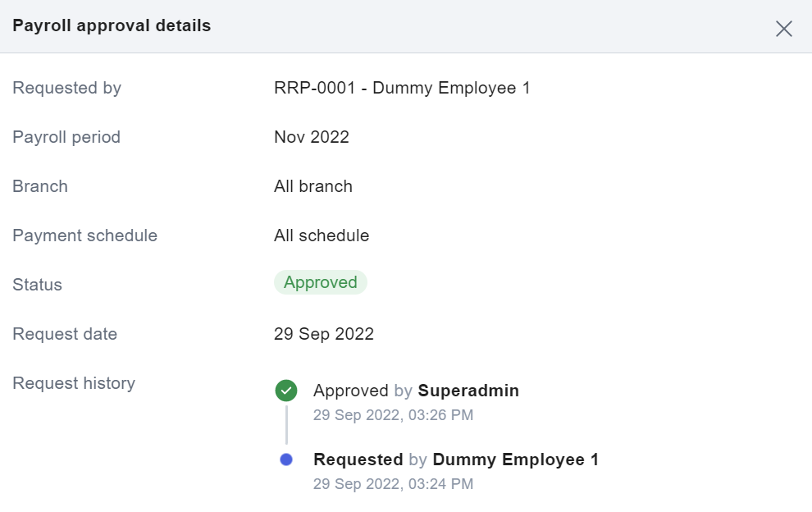Click the blue requested timeline dot
This screenshot has height=512, width=812.
286,459
